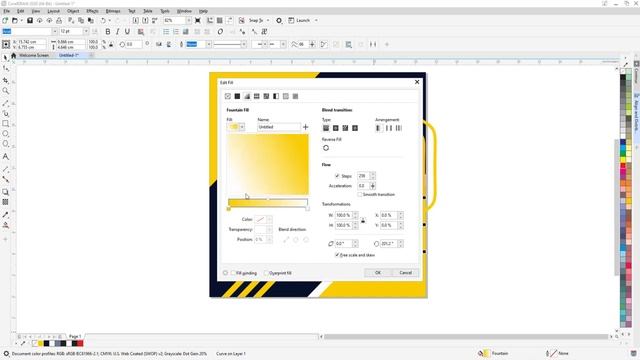The width and height of the screenshot is (640, 360).
Task: Click the left yellow gradient node
Action: point(229,209)
